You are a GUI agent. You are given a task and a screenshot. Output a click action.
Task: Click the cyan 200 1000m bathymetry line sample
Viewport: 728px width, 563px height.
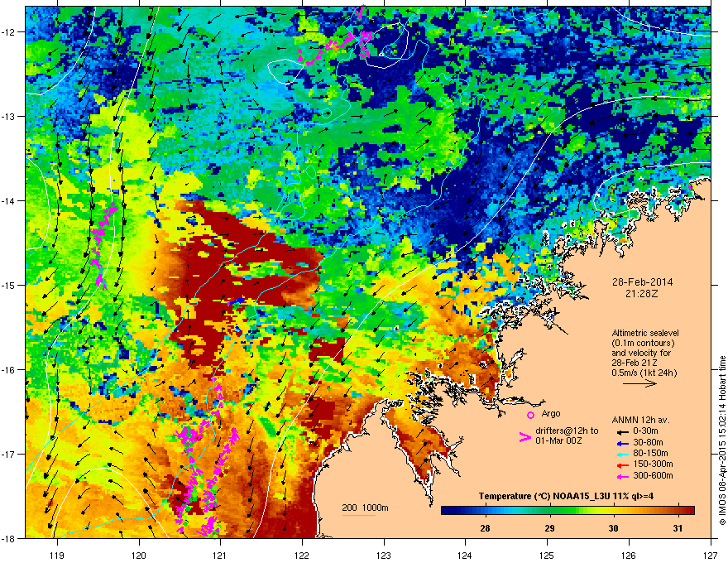click(x=358, y=515)
